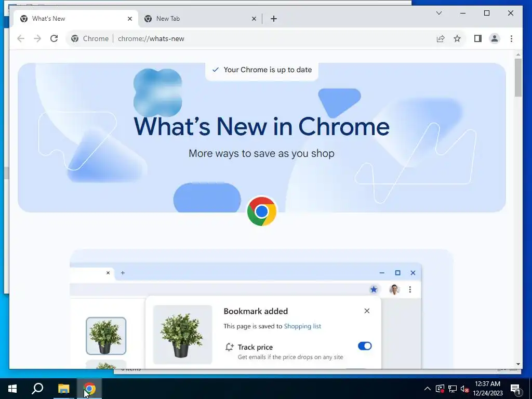This screenshot has width=532, height=399.
Task: Click the illustration's new tab plus
Action: pos(123,273)
